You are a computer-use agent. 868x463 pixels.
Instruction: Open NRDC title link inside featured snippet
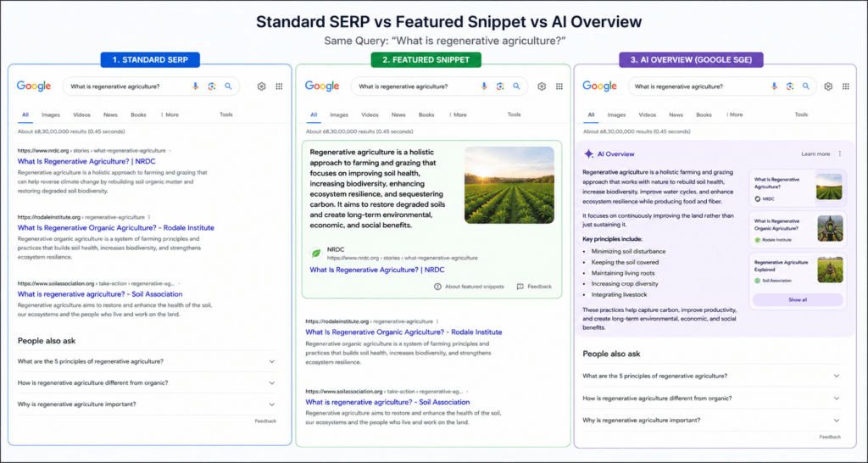click(377, 270)
